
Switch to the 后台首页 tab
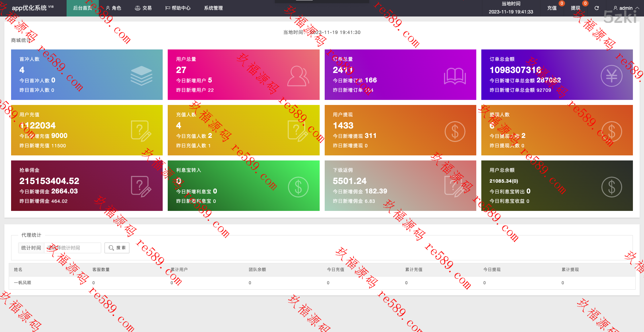(x=83, y=8)
